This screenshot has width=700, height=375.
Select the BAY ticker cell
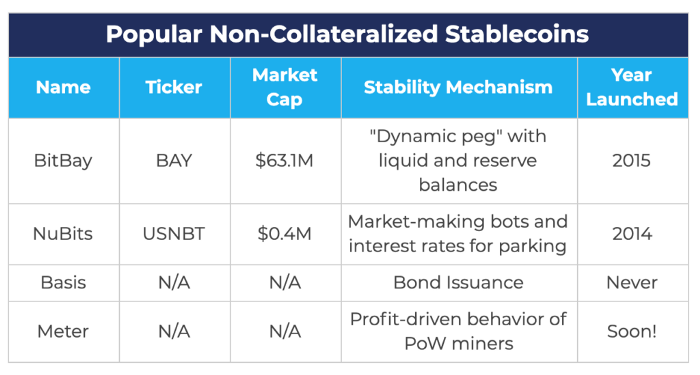(174, 161)
